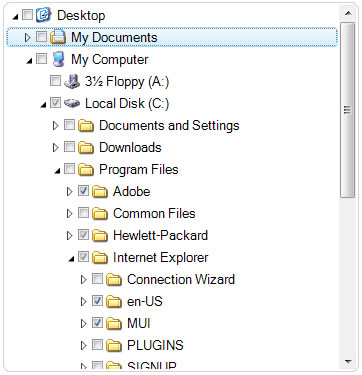This screenshot has width=362, height=375.
Task: Check the Program Files checkbox
Action: [69, 169]
